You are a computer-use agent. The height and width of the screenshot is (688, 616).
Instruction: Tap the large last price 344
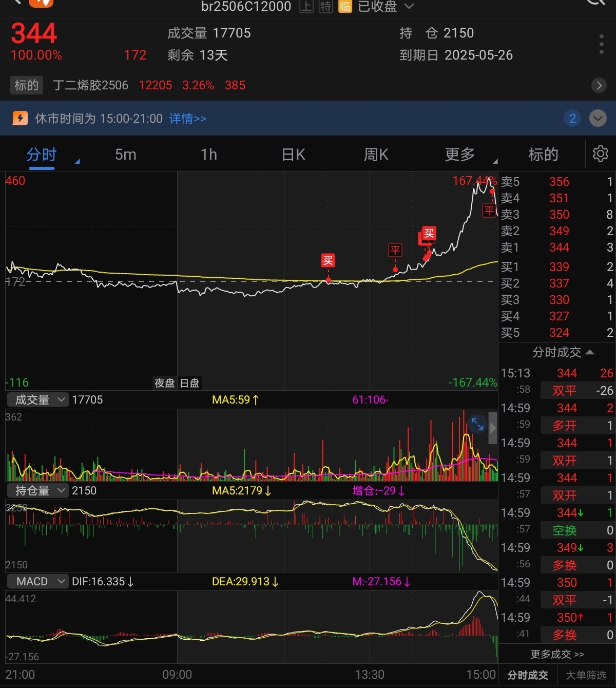pos(34,33)
